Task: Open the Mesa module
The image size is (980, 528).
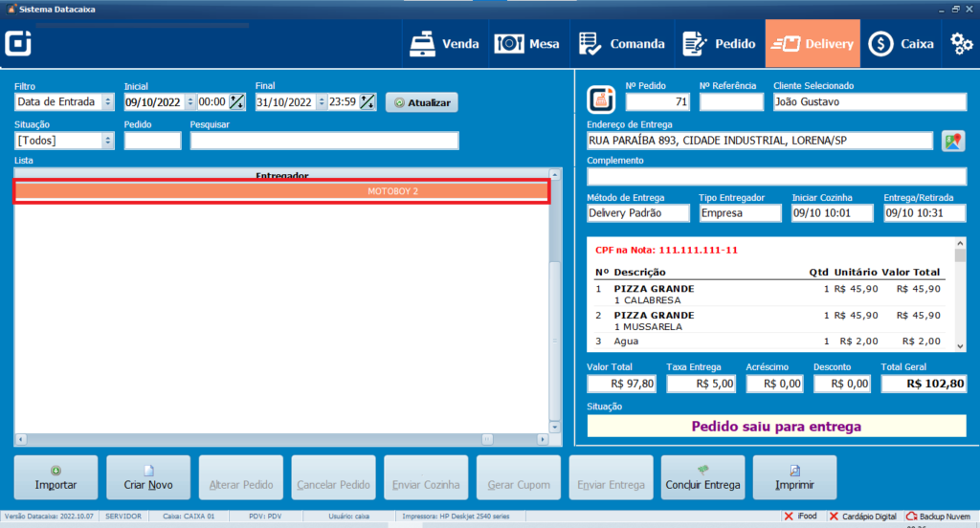Action: pyautogui.click(x=527, y=44)
